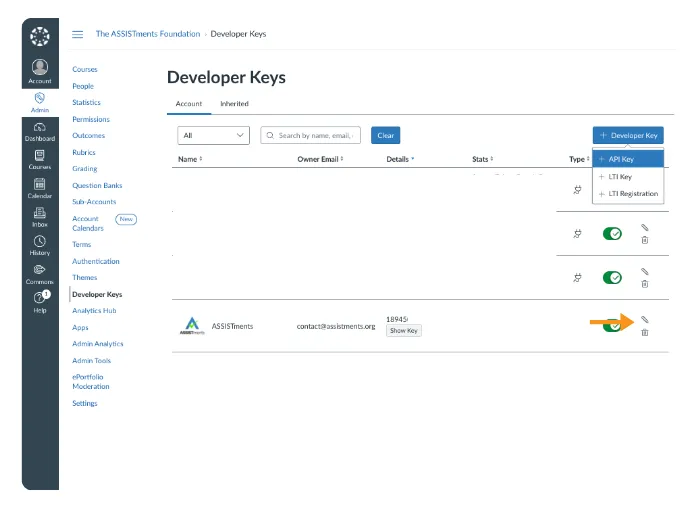Click the Clear button

(386, 135)
